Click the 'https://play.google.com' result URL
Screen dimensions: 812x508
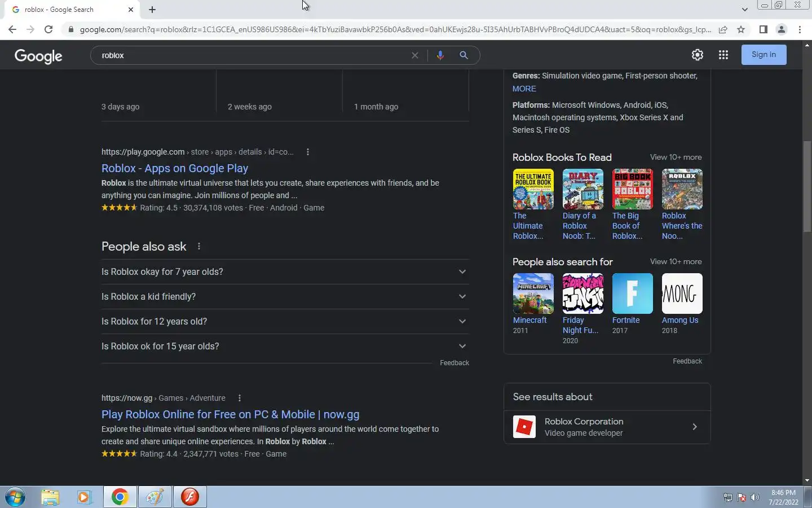pyautogui.click(x=143, y=152)
